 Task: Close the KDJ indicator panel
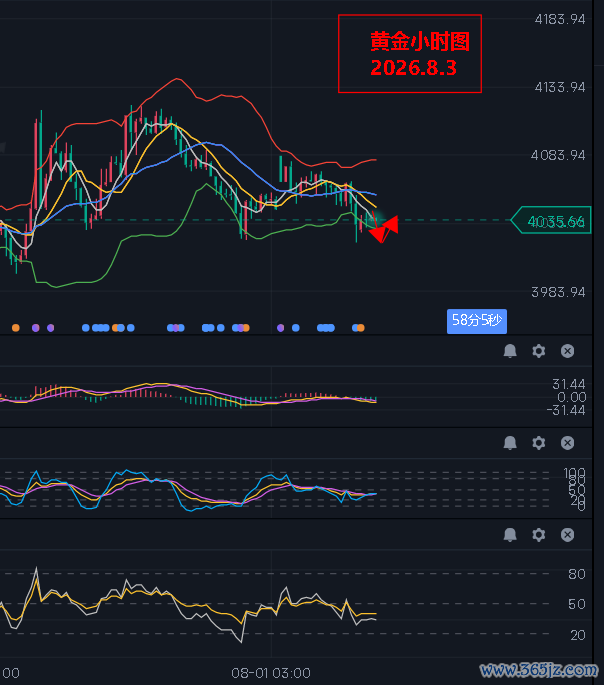pos(567,443)
